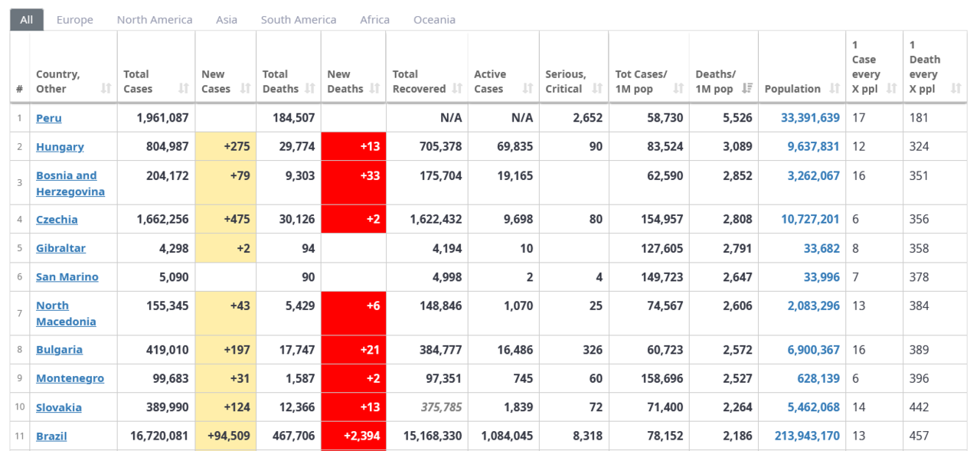This screenshot has width=980, height=451.
Task: Switch to the Europe tab
Action: [x=74, y=19]
